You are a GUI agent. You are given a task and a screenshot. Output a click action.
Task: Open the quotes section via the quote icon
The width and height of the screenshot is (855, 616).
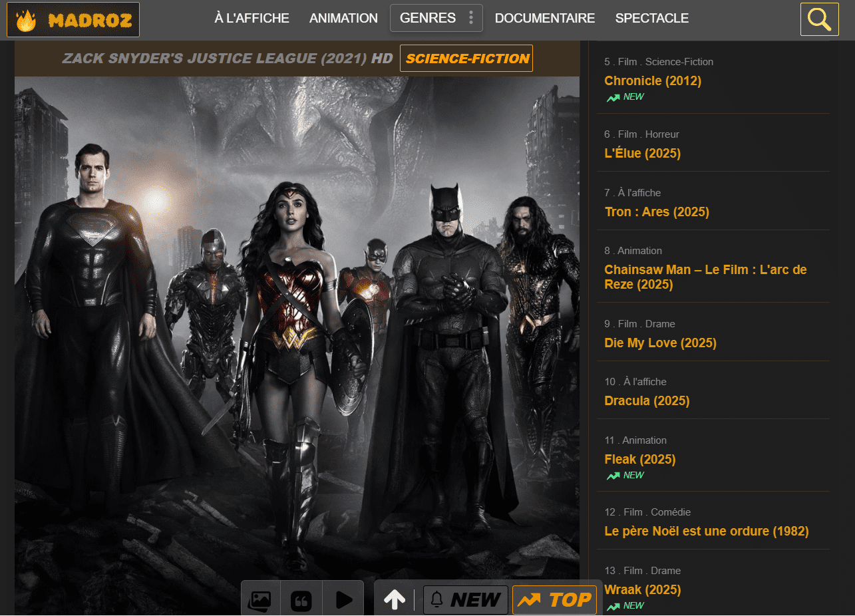tap(301, 599)
